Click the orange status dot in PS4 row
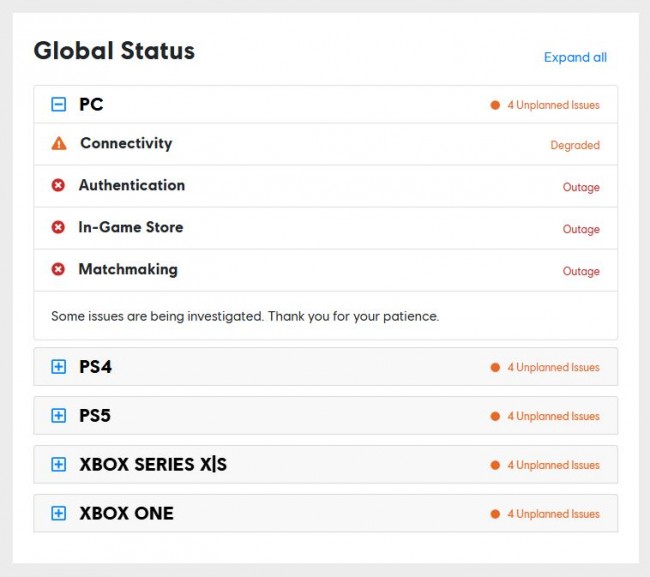The image size is (650, 577). [495, 367]
